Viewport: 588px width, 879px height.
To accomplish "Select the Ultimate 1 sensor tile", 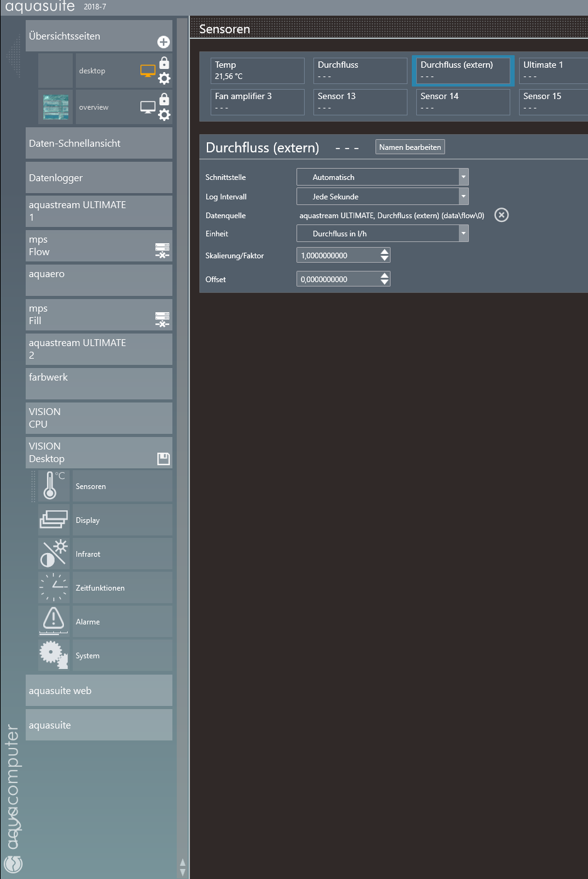I will (x=554, y=71).
